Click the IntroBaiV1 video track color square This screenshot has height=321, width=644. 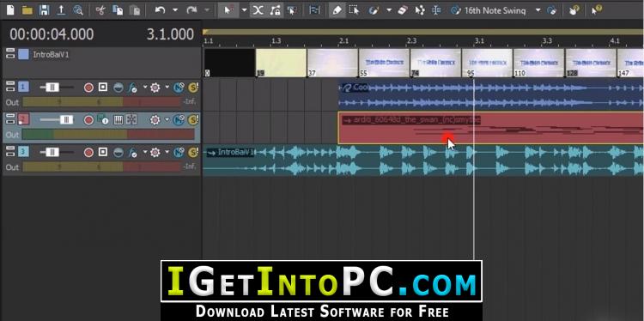coord(23,54)
